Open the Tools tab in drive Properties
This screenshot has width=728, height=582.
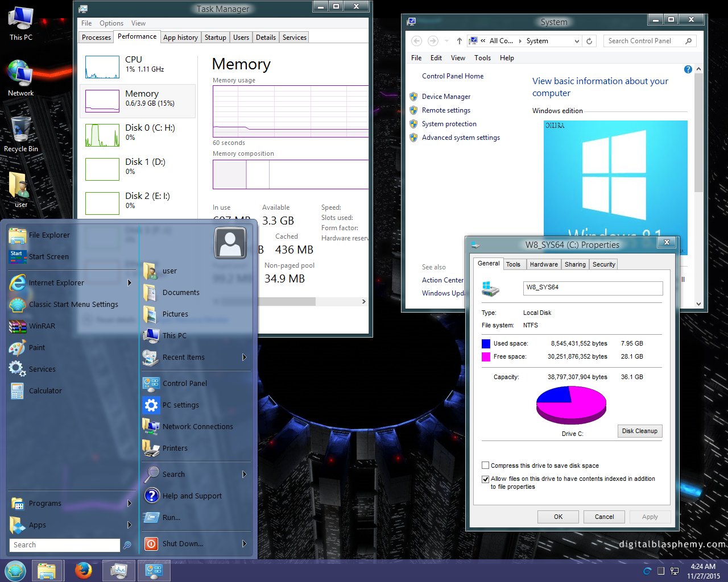(x=513, y=264)
